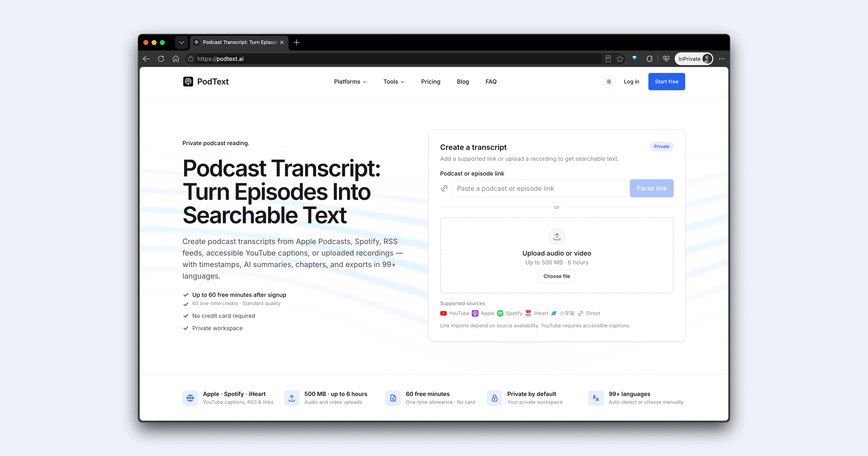Click the upload arrow icon in dropzone
This screenshot has width=868, height=456.
pos(557,237)
